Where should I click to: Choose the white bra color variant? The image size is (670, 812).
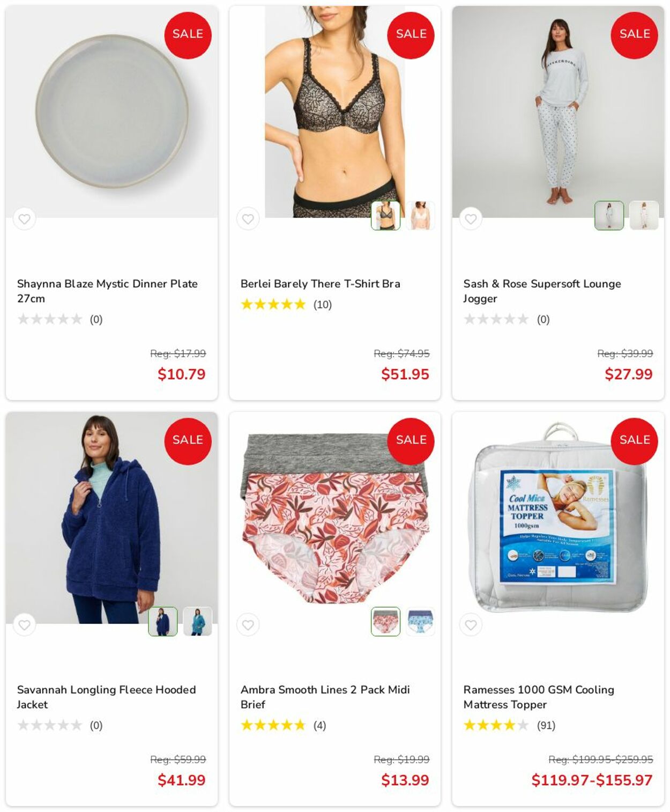pyautogui.click(x=420, y=216)
